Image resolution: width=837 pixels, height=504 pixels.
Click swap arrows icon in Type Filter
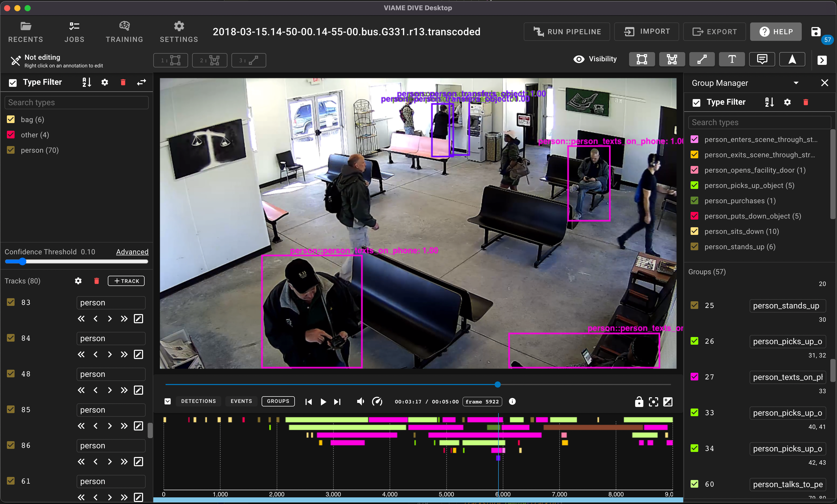[141, 82]
